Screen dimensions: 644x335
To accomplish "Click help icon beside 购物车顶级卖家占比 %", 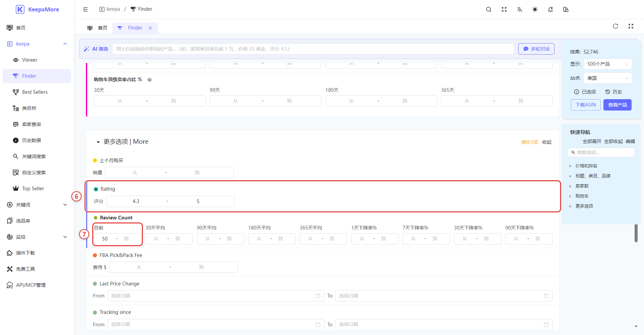I will coord(150,80).
